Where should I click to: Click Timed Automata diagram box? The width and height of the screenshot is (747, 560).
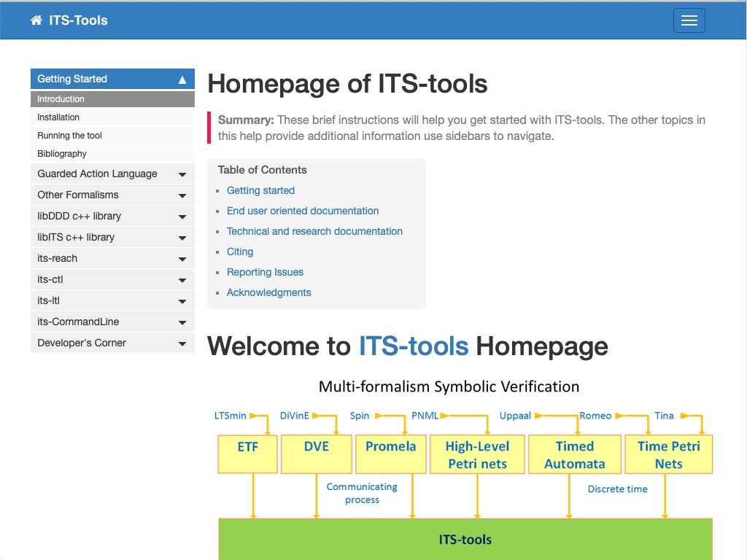tap(575, 454)
